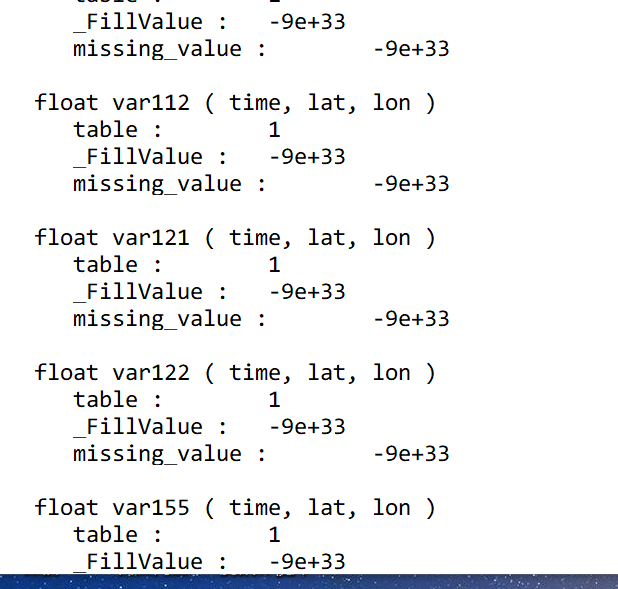
Task: Click the _FillValue number under var121
Action: click(x=307, y=292)
